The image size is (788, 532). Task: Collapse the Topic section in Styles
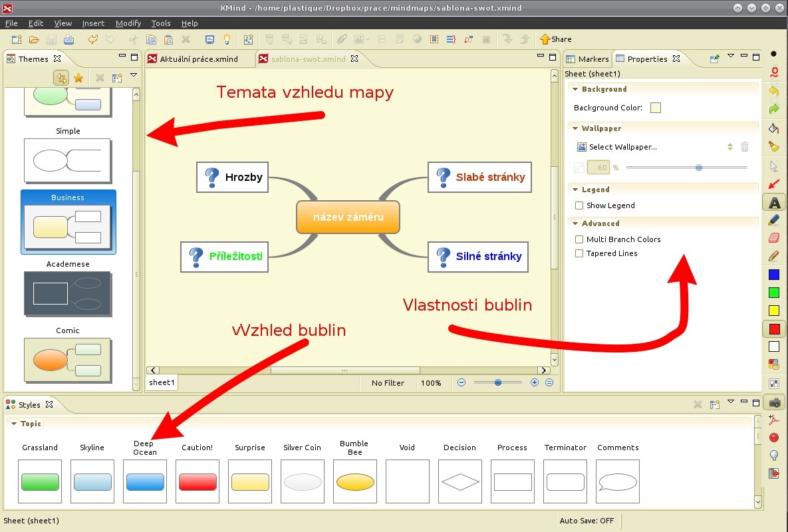[x=13, y=424]
